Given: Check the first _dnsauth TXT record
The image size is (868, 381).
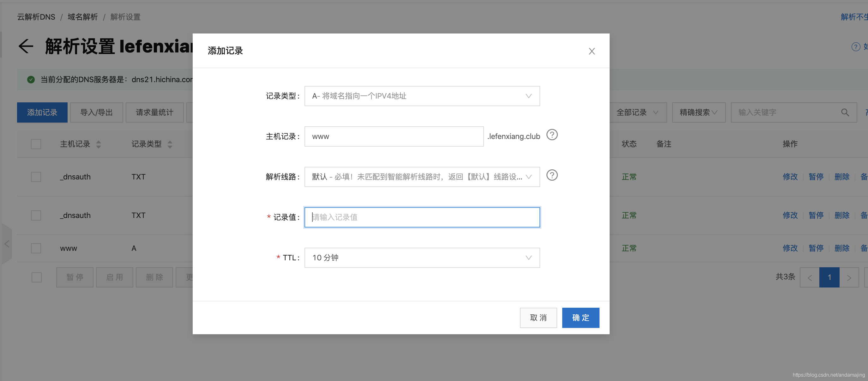Looking at the screenshot, I should coord(36,177).
